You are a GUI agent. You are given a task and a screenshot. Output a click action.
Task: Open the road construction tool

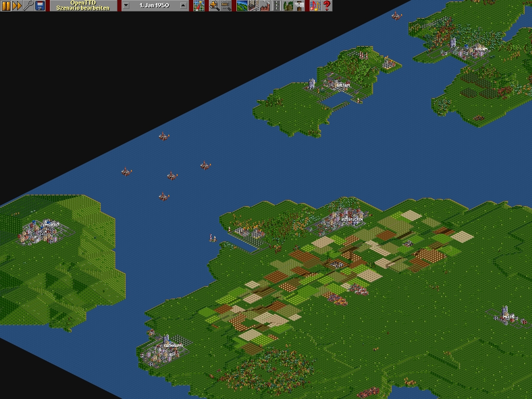pos(276,6)
